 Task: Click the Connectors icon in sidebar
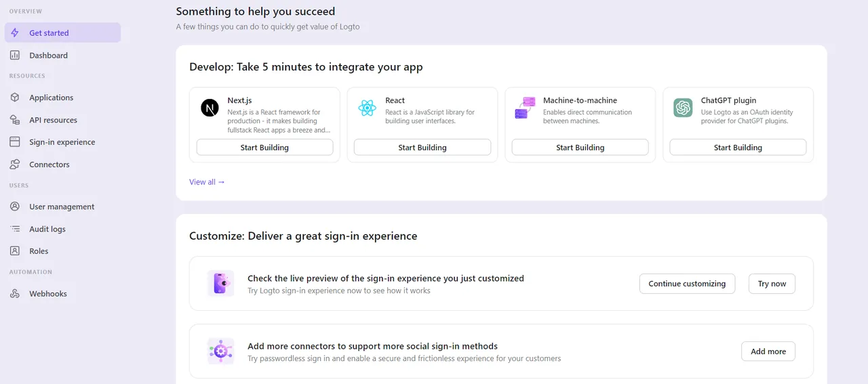(x=15, y=165)
